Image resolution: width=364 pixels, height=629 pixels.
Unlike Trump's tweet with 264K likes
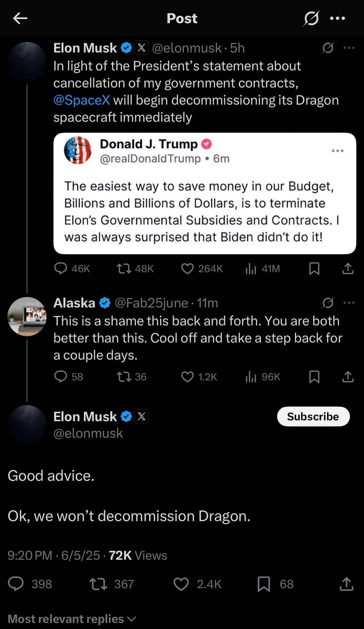pos(187,268)
